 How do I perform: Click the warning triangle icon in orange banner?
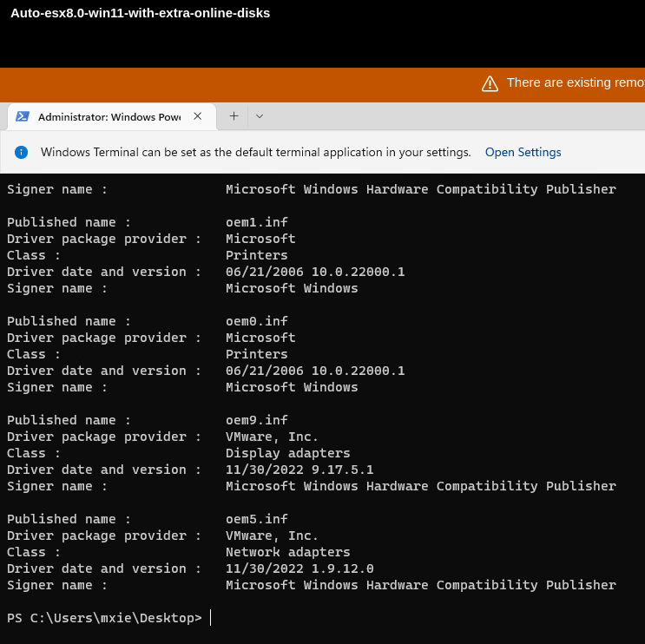[x=490, y=83]
